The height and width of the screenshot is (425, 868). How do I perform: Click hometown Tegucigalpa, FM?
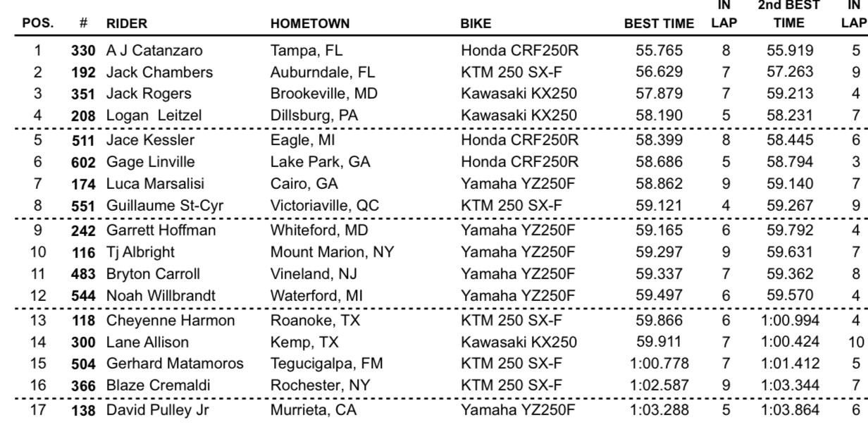coord(323,364)
